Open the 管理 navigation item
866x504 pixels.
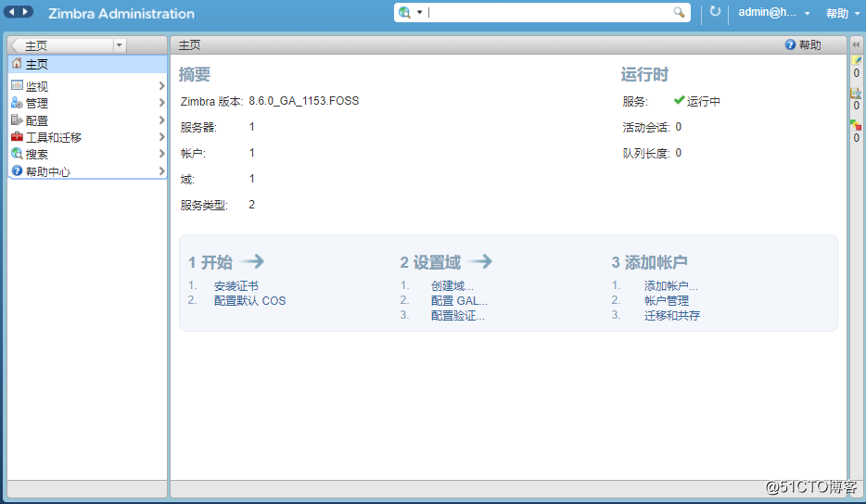click(87, 103)
